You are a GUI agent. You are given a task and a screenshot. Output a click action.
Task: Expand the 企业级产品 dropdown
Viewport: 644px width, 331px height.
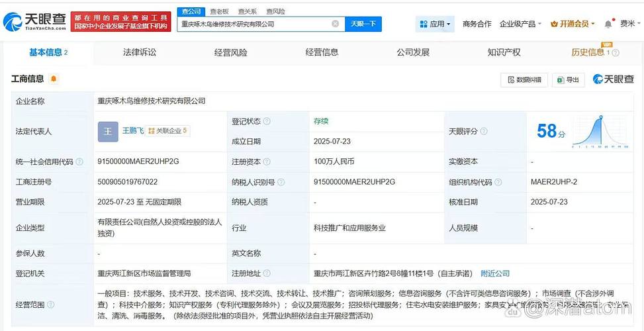(x=520, y=24)
